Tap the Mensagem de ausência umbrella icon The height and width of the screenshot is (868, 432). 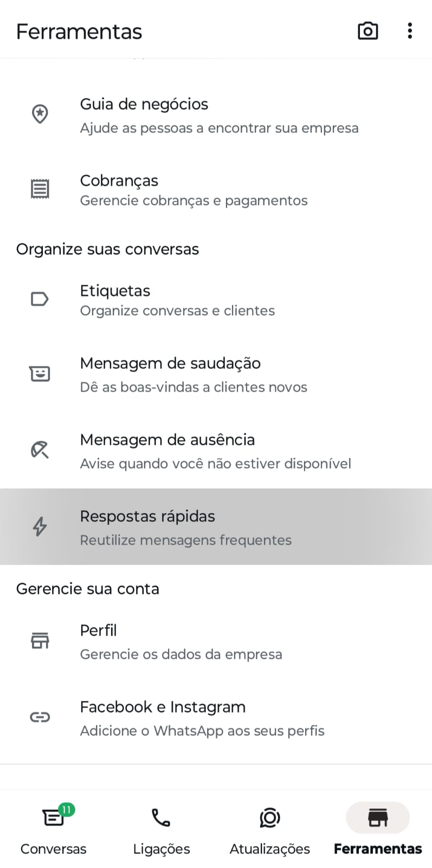pyautogui.click(x=40, y=450)
